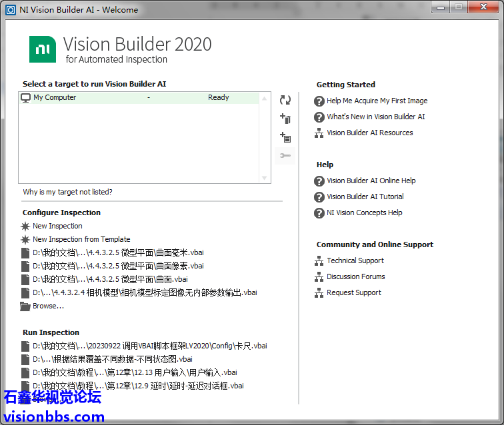504x425 pixels.
Task: Open Vision Builder AI Tutorial
Action: 365,197
